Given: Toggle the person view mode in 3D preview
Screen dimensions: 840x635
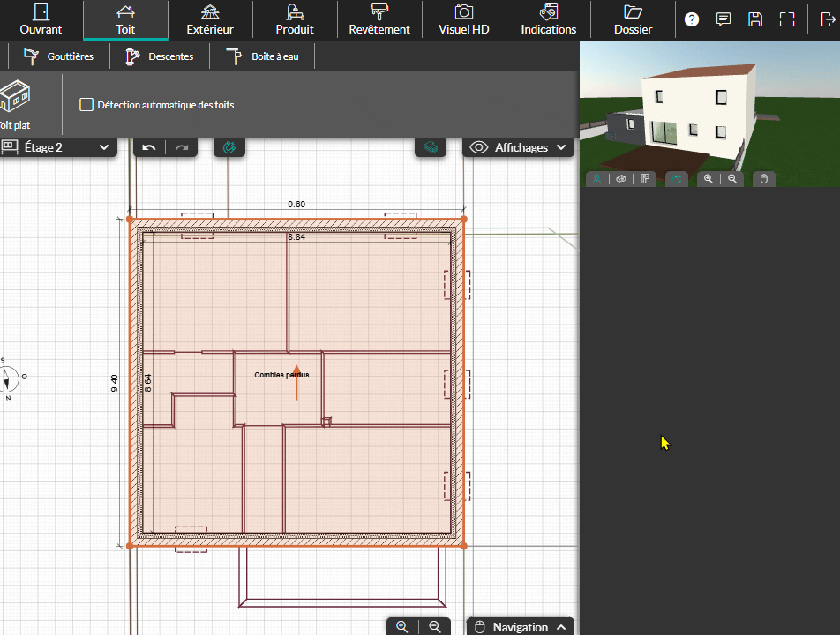Looking at the screenshot, I should (x=597, y=179).
